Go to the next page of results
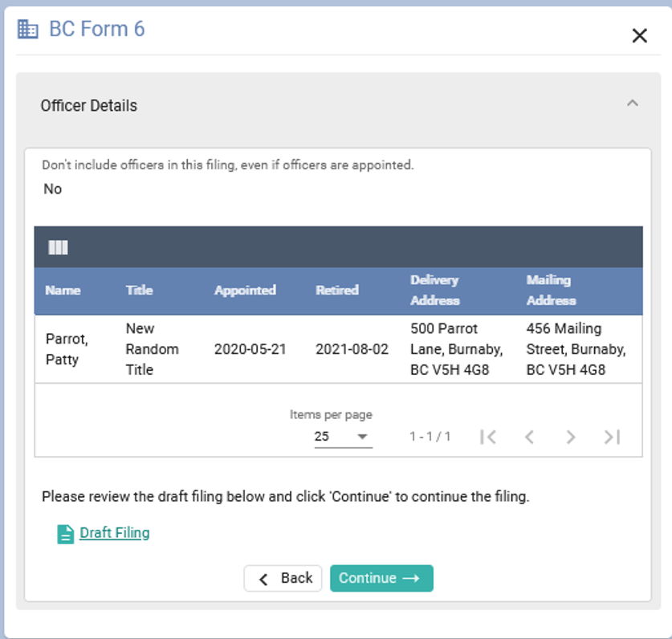The height and width of the screenshot is (639, 672). click(571, 437)
